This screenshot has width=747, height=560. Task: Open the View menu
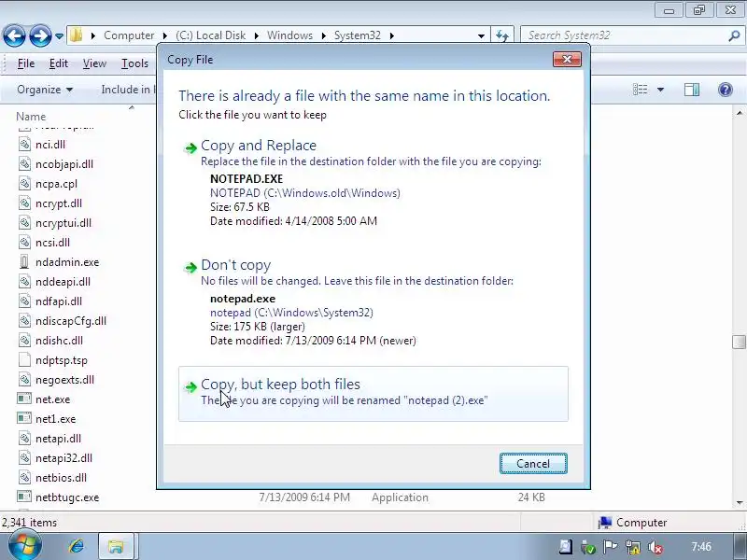tap(94, 63)
